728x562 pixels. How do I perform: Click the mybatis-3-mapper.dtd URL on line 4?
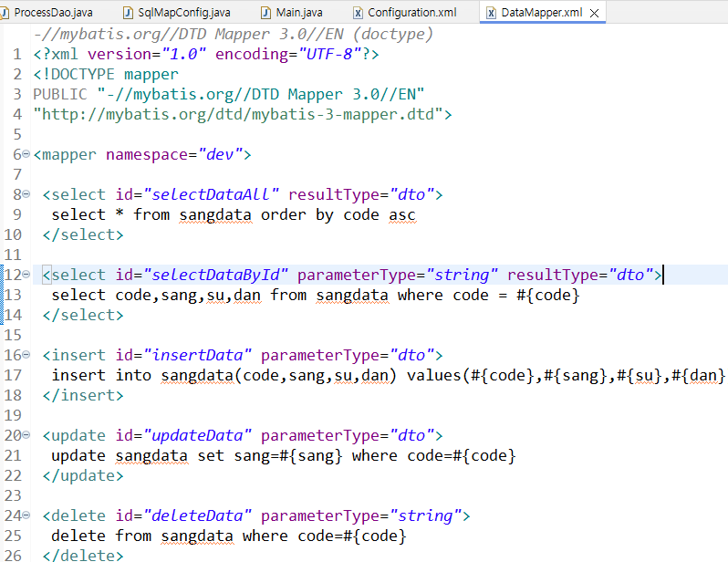[x=238, y=114]
